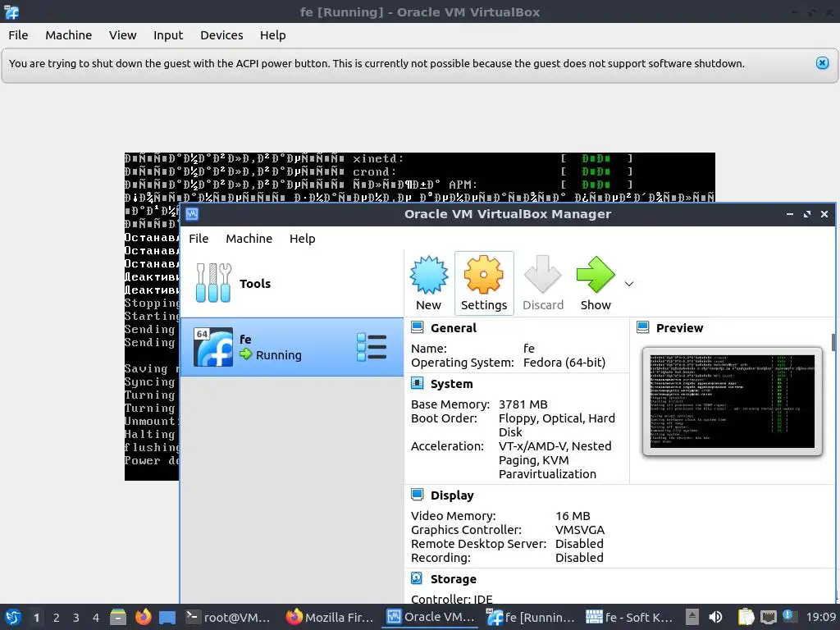Open the Input menu in the VM window
Image resolution: width=840 pixels, height=630 pixels.
[x=168, y=35]
